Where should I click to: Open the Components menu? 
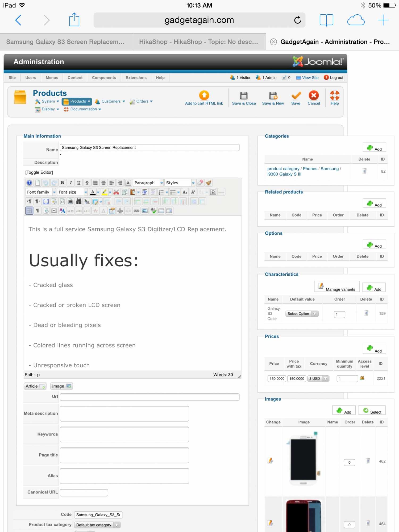(104, 78)
